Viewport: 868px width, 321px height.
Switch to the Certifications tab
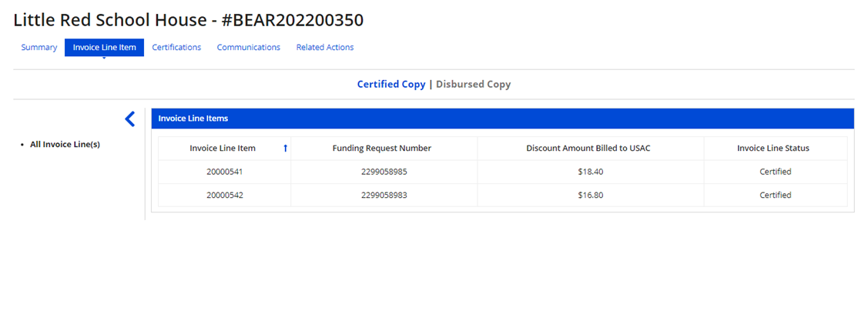[176, 48]
